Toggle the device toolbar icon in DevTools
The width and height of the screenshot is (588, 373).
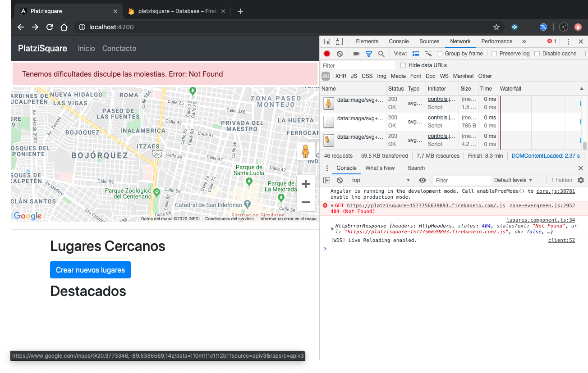(339, 41)
